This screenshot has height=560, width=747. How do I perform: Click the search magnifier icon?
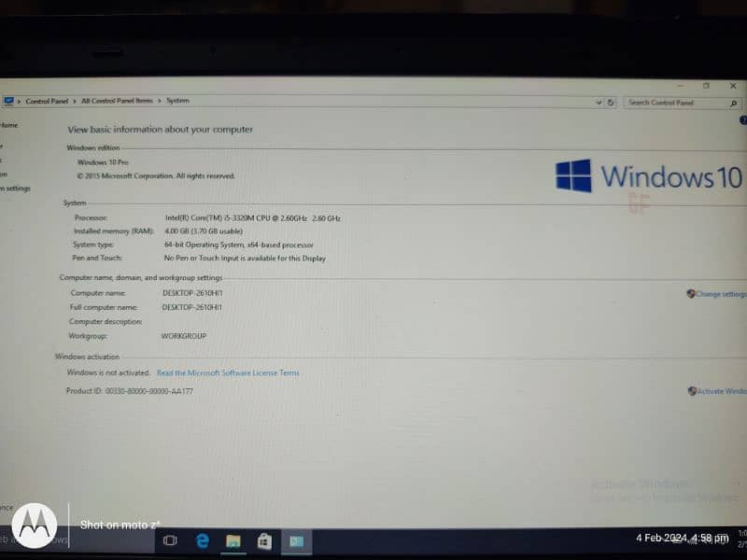pyautogui.click(x=734, y=104)
